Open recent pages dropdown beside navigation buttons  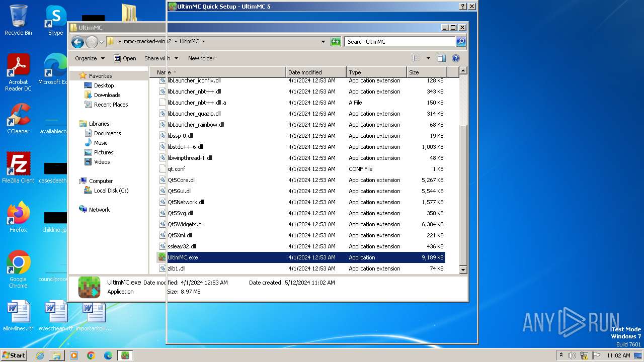[101, 42]
